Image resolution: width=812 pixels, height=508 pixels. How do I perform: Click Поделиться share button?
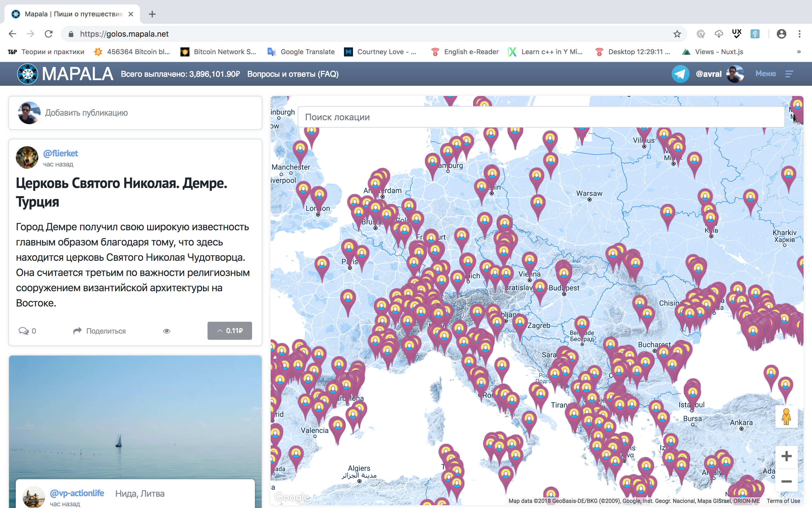pyautogui.click(x=99, y=331)
